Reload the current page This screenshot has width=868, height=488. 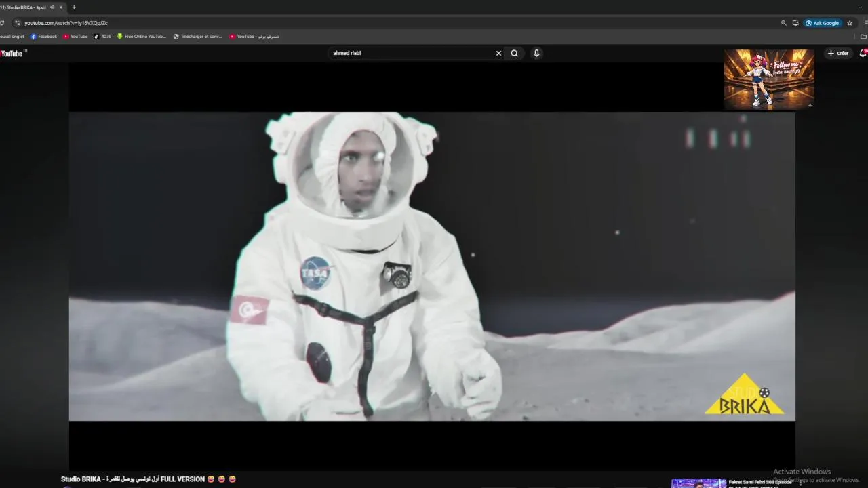(2, 23)
